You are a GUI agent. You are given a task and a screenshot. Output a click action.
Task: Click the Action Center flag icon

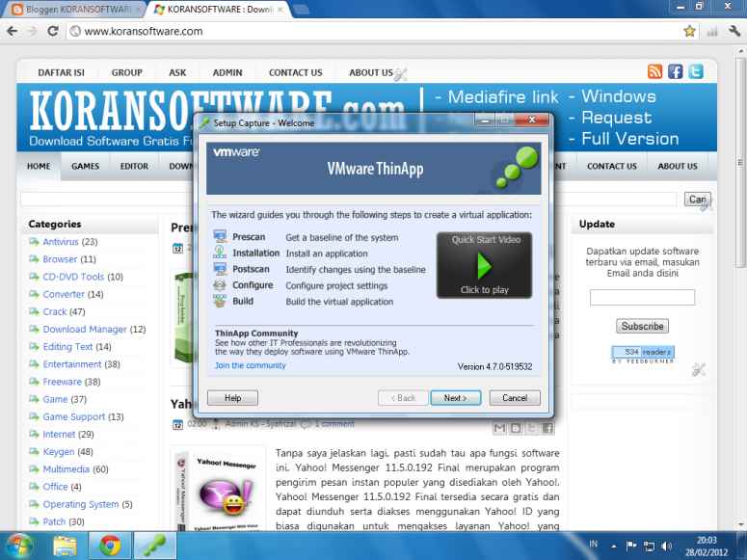coord(631,547)
